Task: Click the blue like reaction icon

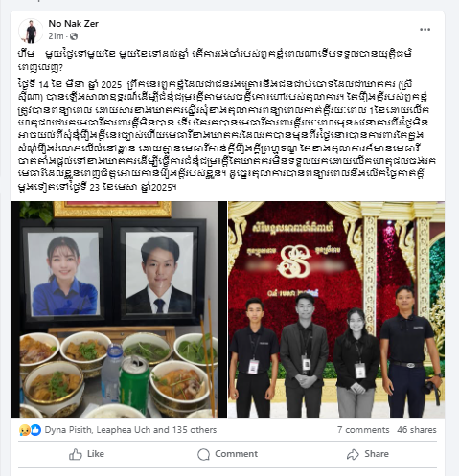Action: point(35,430)
